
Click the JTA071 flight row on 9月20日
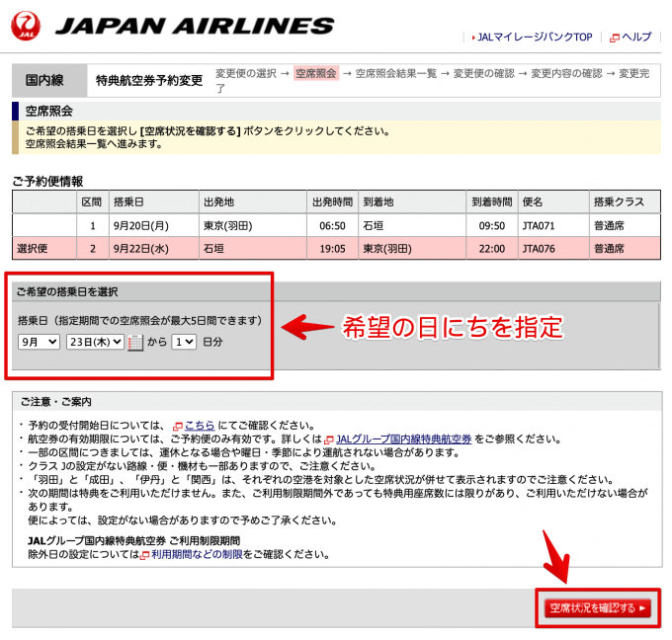click(334, 225)
